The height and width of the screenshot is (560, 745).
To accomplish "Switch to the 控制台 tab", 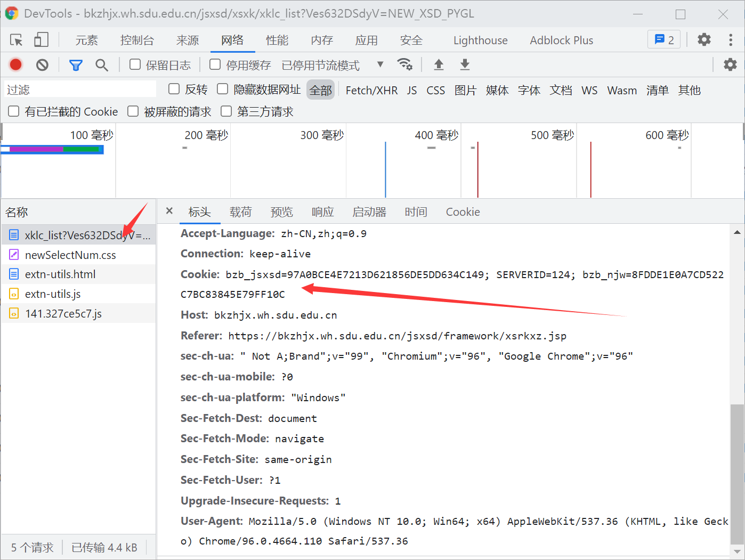I will tap(137, 40).
